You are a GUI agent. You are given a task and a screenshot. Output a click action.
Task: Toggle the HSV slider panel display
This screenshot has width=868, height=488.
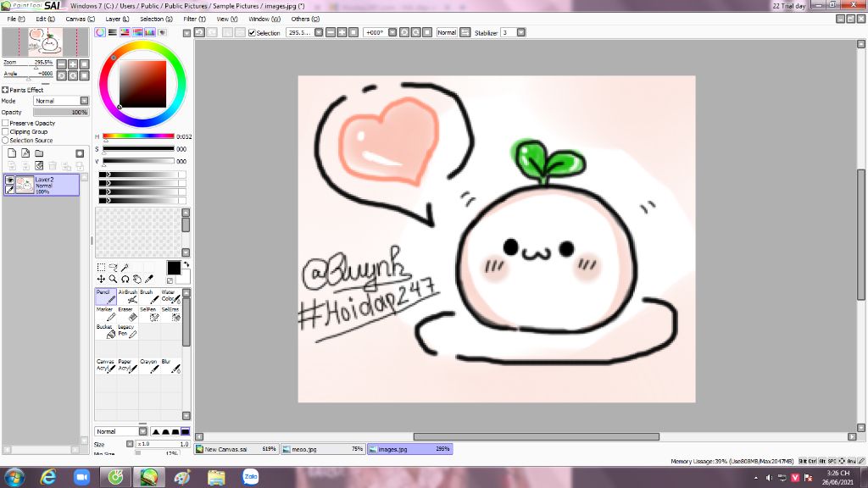coord(125,33)
